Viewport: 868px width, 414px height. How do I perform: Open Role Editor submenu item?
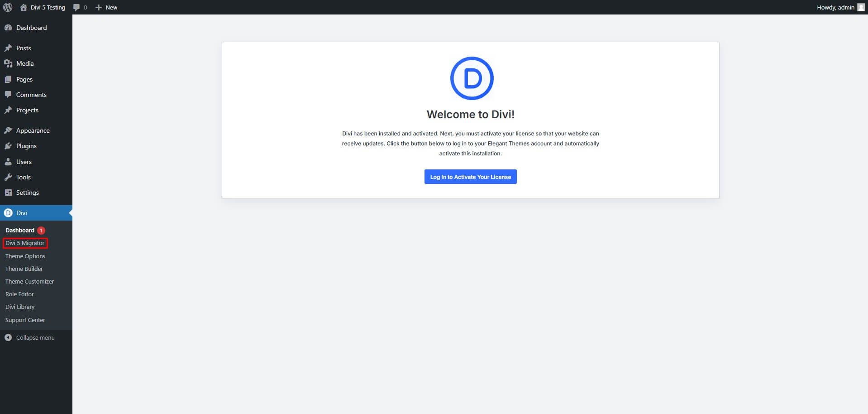pyautogui.click(x=19, y=294)
